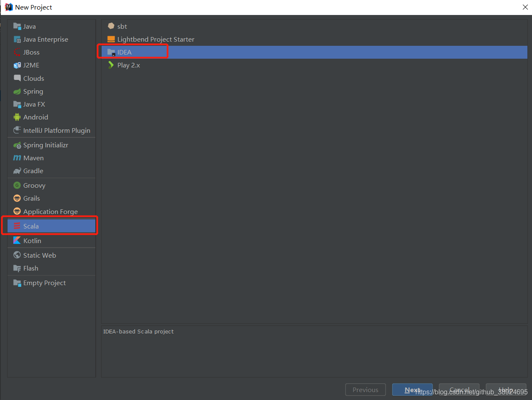Click the Java folder icon
The width and height of the screenshot is (532, 400).
(17, 26)
